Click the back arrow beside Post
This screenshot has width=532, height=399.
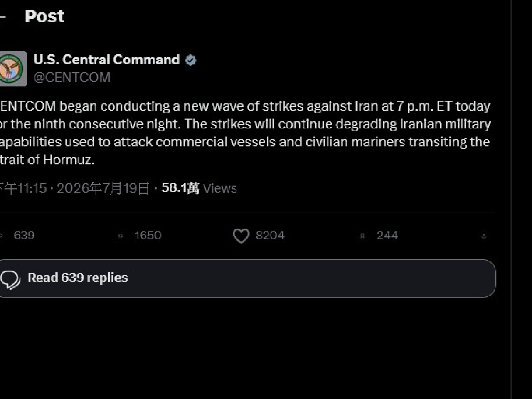[x=2, y=17]
